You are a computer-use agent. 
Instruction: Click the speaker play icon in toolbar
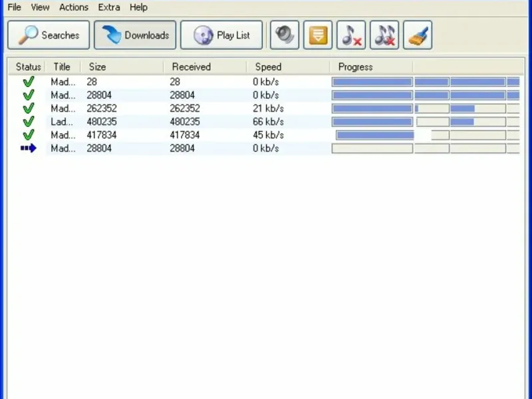[285, 35]
